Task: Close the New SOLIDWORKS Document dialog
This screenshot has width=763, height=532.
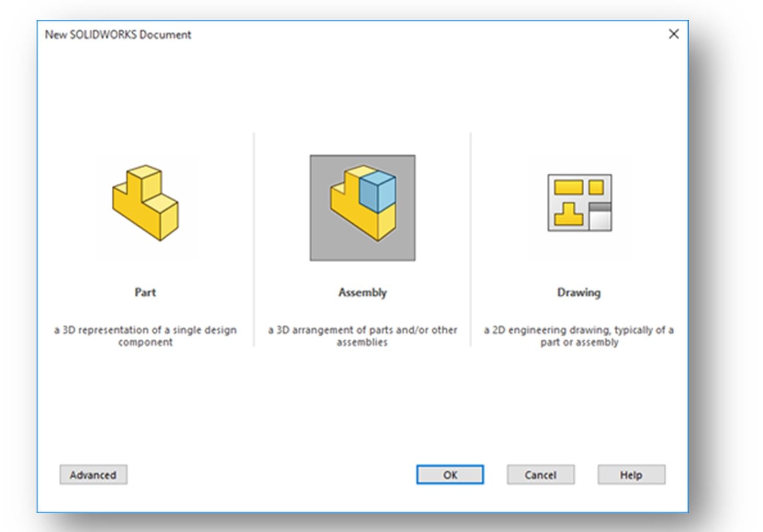Action: [x=674, y=34]
